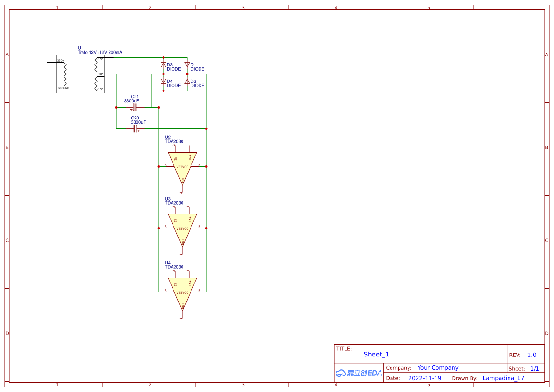554x392 pixels.
Task: Click the GROUND pin label on transformer
Action: pyautogui.click(x=63, y=87)
